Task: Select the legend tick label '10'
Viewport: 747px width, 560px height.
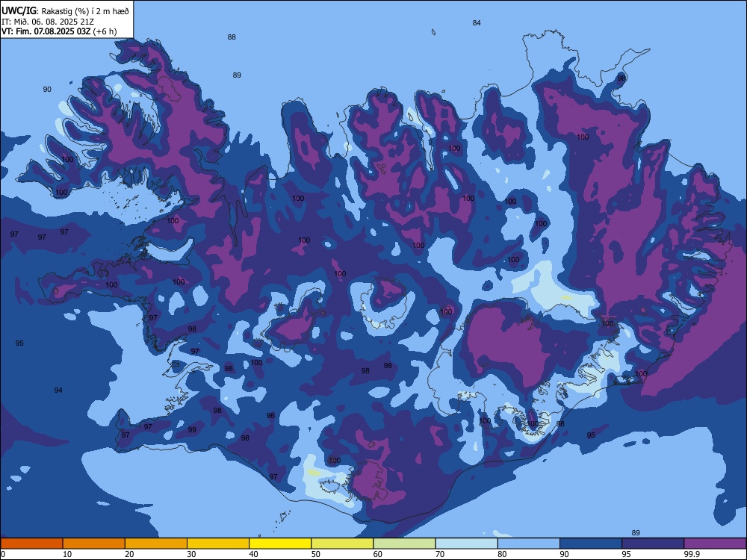Action: point(67,554)
